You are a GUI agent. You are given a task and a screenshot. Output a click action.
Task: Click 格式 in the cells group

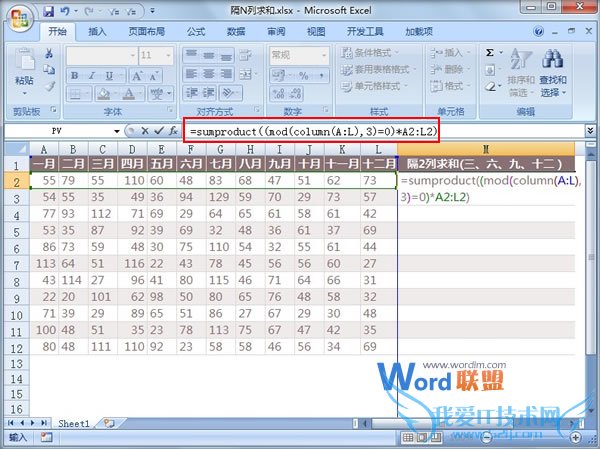click(x=450, y=86)
